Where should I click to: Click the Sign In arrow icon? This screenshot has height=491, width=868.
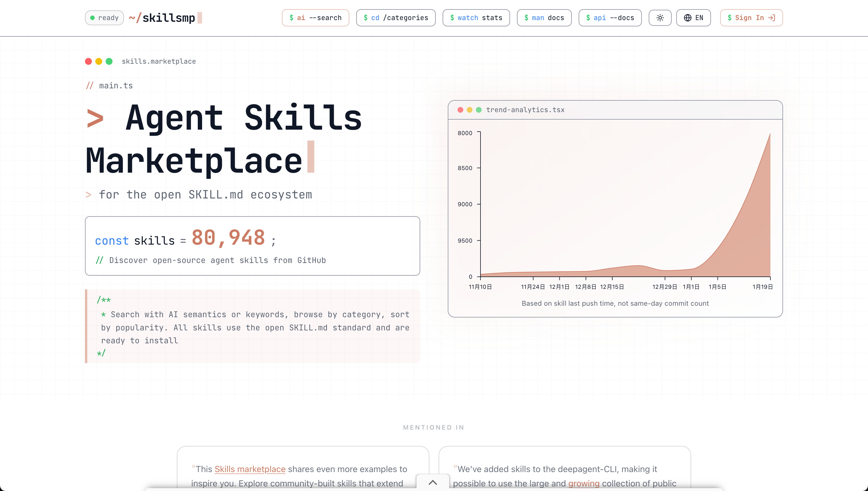772,18
